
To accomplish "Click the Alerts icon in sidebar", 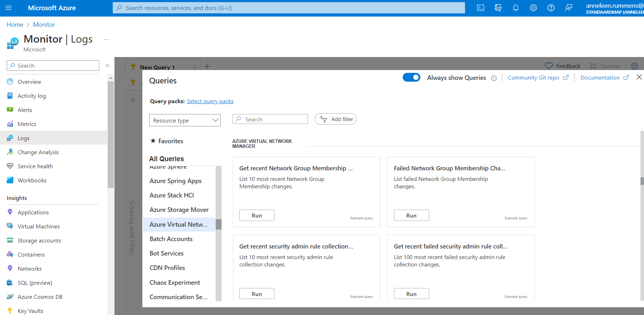I will click(10, 110).
